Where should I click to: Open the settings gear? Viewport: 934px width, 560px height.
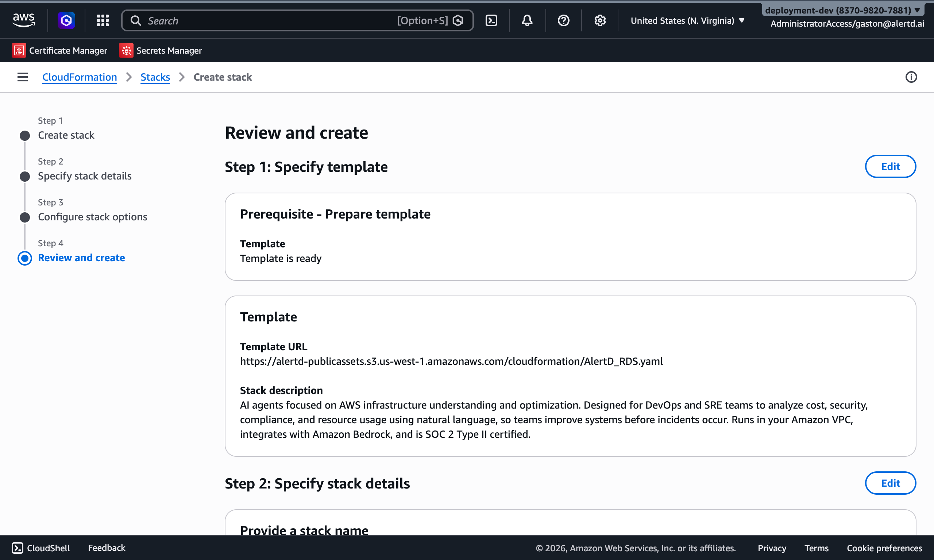pos(600,20)
